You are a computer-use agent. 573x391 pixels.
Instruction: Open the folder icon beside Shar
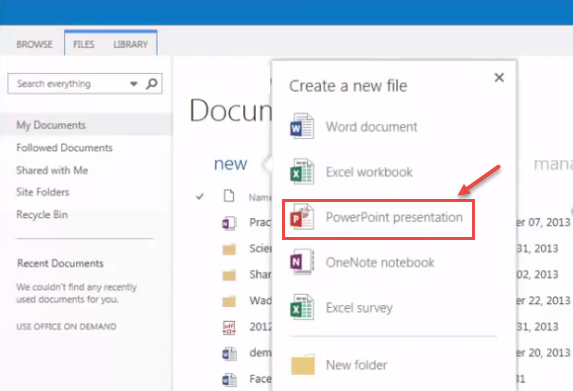click(x=229, y=275)
